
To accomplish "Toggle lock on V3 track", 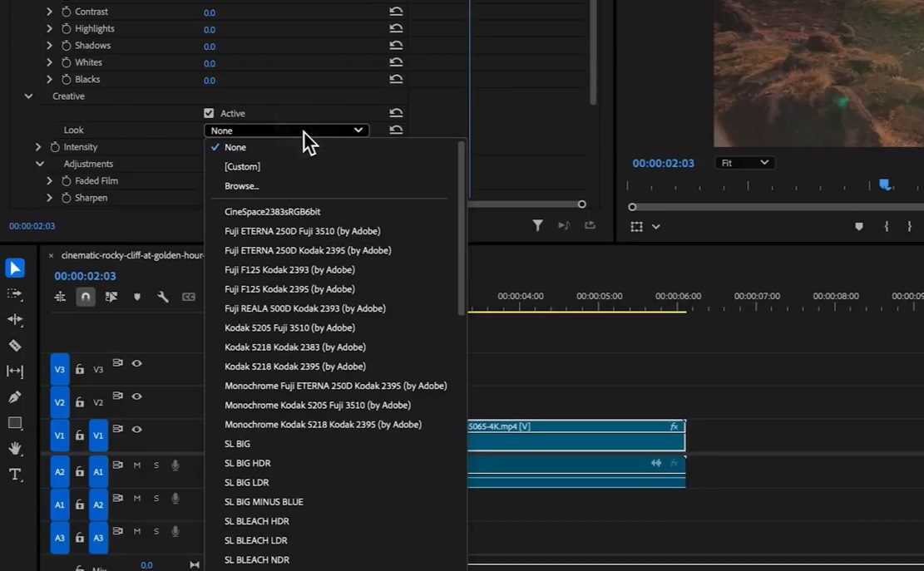I will pos(80,369).
